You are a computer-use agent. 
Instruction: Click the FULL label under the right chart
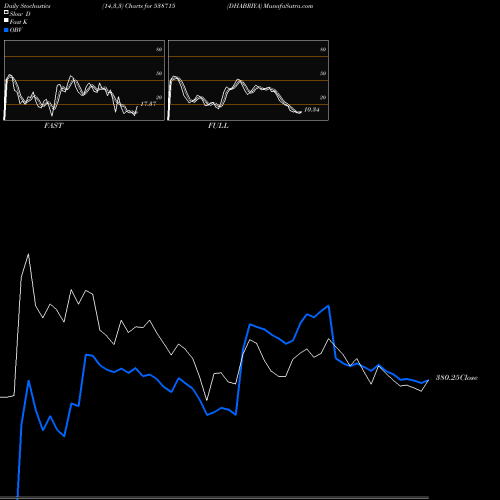(x=218, y=125)
